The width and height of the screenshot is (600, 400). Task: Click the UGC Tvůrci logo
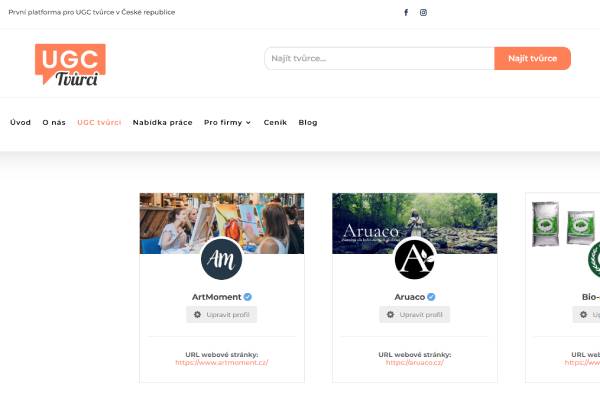click(x=70, y=64)
